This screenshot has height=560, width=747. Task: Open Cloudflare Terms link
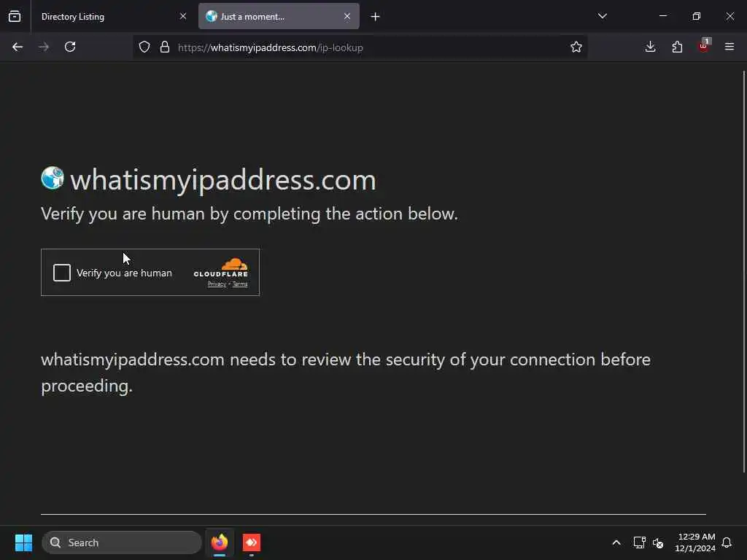click(240, 284)
